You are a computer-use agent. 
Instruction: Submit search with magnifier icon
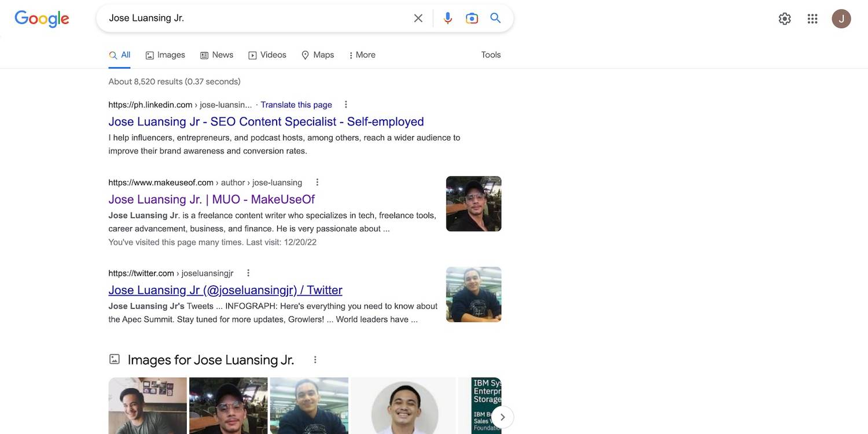tap(495, 18)
